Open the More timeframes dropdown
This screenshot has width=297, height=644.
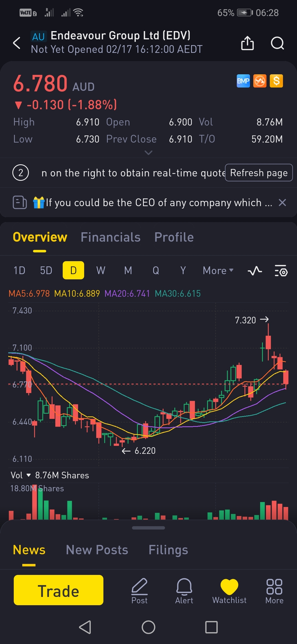(218, 271)
